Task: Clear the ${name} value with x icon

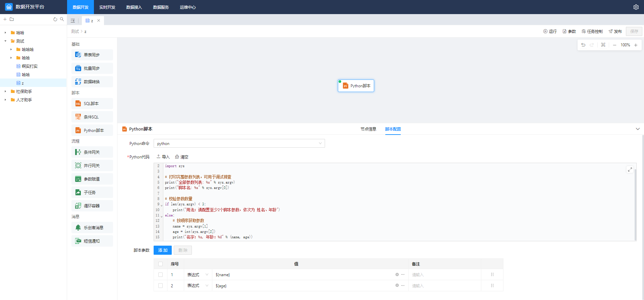Action: coord(397,274)
